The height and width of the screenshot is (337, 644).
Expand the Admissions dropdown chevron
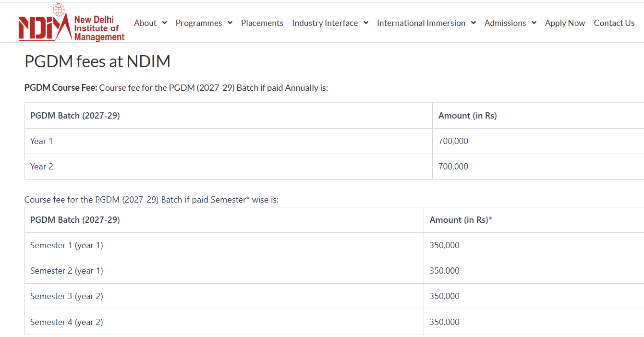534,23
